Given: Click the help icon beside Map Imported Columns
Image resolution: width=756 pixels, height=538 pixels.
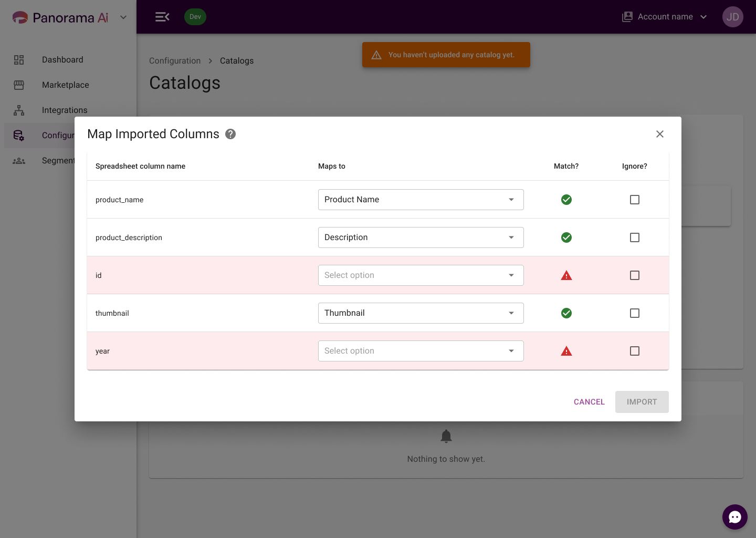Looking at the screenshot, I should pyautogui.click(x=230, y=134).
